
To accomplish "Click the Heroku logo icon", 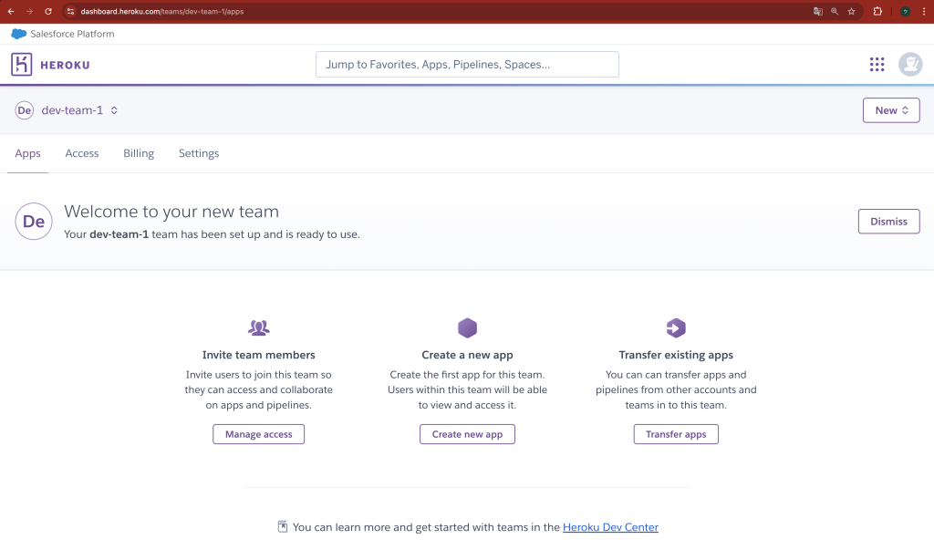I will tap(22, 65).
